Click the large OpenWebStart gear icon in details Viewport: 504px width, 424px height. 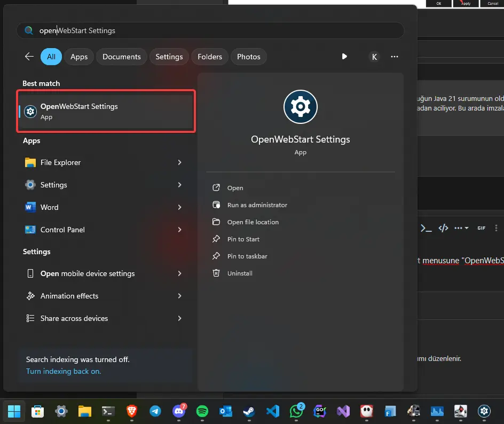[x=300, y=107]
